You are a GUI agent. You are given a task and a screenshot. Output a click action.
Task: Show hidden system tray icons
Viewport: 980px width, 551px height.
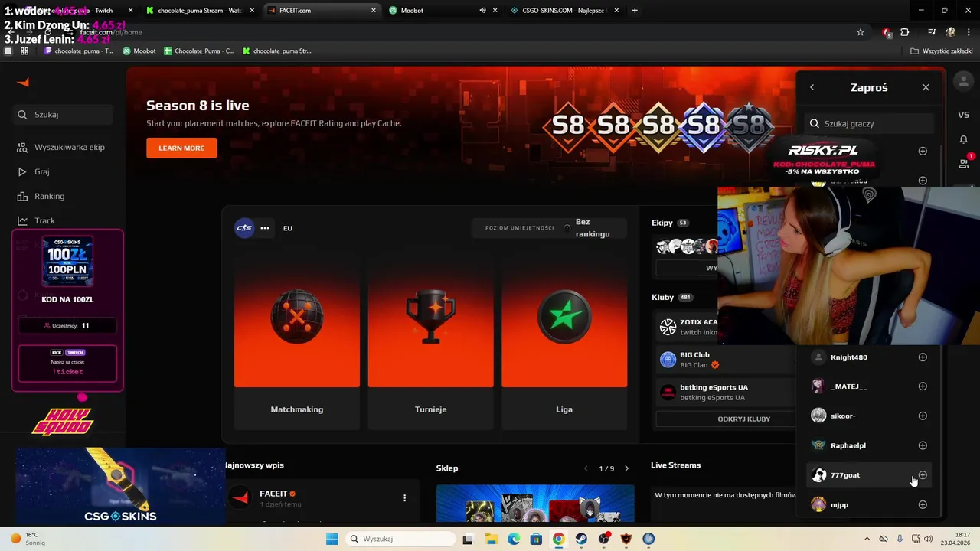coord(867,539)
